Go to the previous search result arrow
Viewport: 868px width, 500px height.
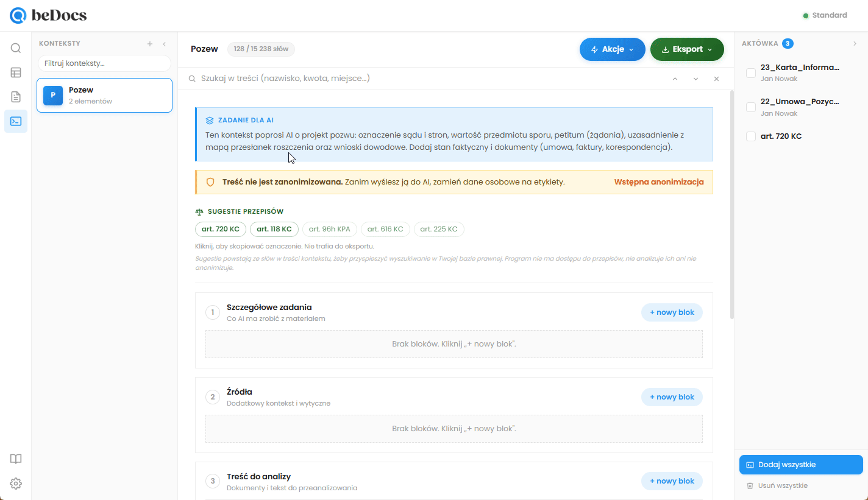[x=675, y=79]
